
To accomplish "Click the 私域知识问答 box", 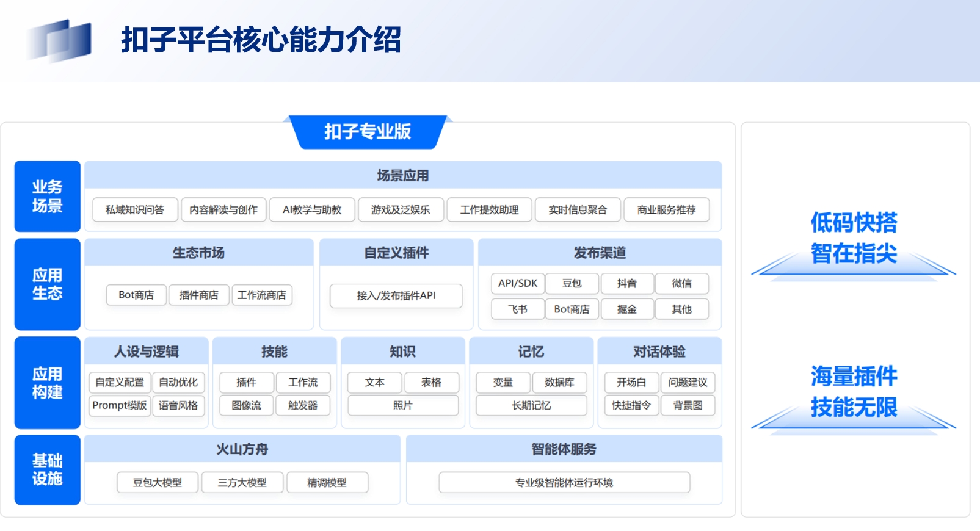I will 135,209.
